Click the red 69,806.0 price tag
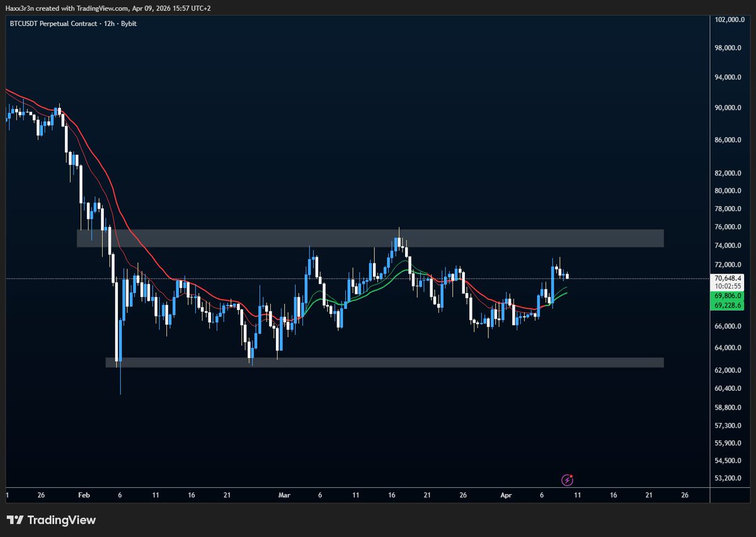 point(726,295)
